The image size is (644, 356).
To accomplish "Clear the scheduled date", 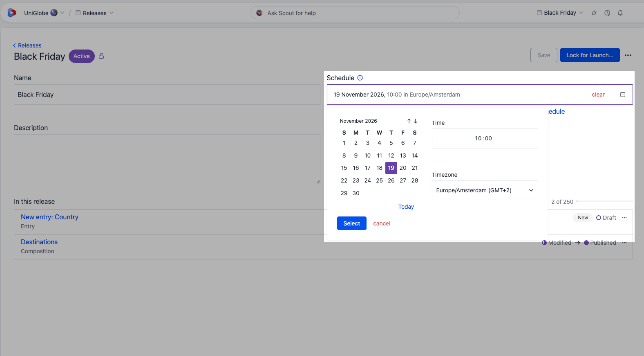I will point(598,95).
